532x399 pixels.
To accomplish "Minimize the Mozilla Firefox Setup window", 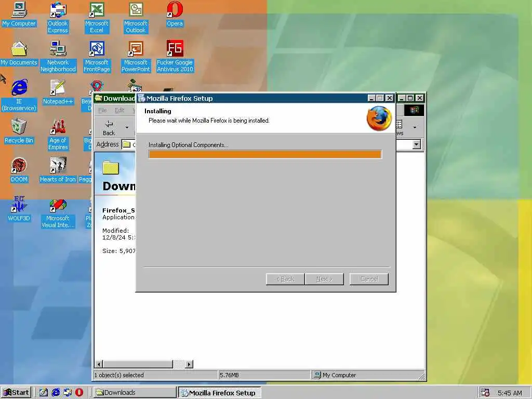I will pos(371,98).
